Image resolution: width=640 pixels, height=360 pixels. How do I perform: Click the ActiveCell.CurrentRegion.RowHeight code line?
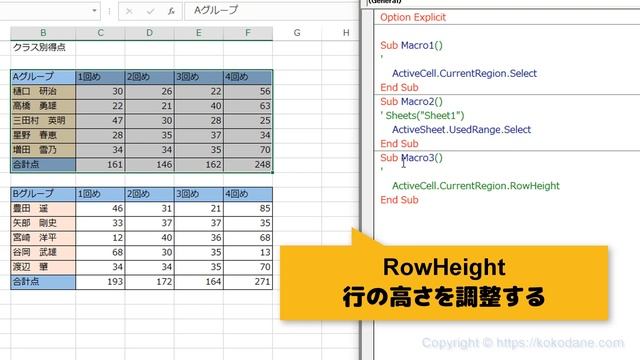click(476, 186)
